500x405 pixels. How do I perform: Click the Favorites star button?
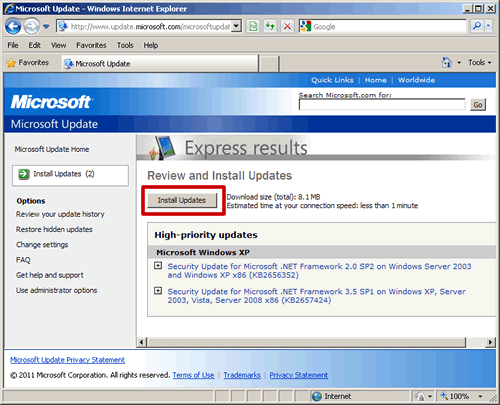[x=28, y=63]
